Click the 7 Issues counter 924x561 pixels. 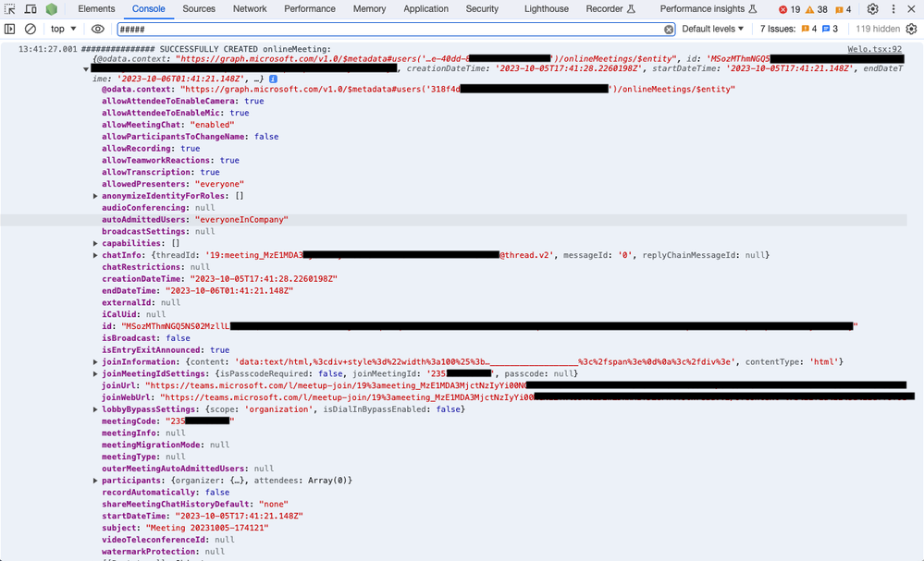[798, 29]
